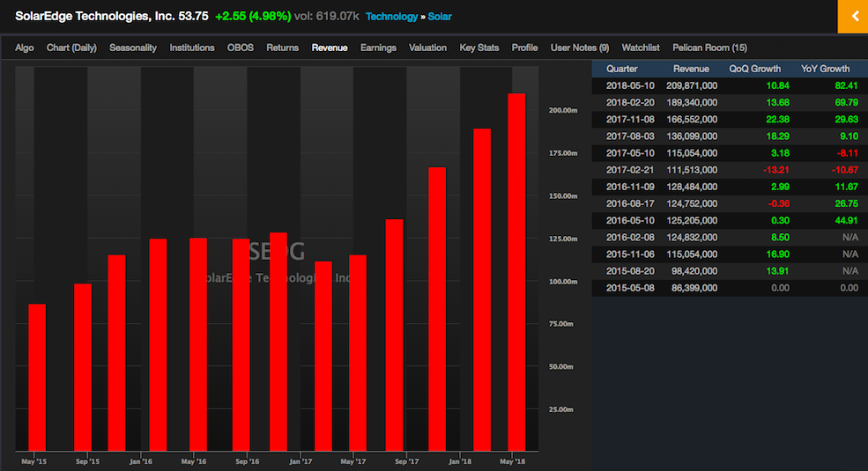868x471 pixels.
Task: Select the 2016-11-09 quarter date
Action: (x=630, y=187)
